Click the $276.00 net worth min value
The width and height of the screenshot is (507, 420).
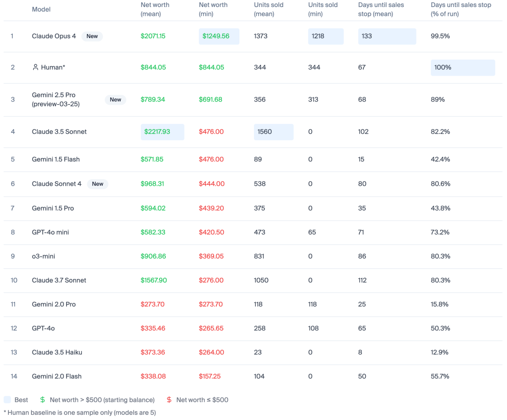pos(211,280)
